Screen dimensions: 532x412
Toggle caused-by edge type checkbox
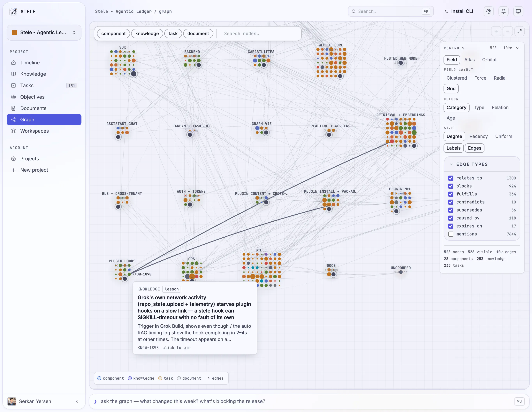[x=451, y=218]
